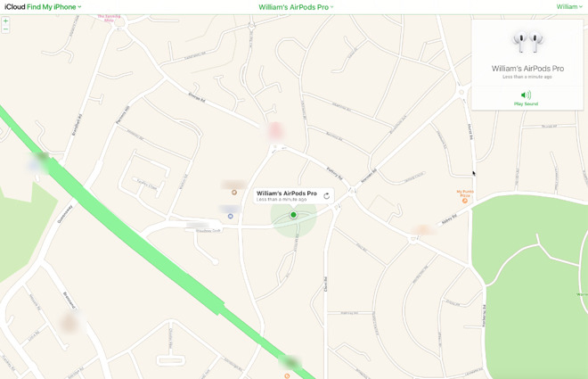Click the pink Tanning Shop map label
Screen dimensions: 588x379
click(x=109, y=18)
